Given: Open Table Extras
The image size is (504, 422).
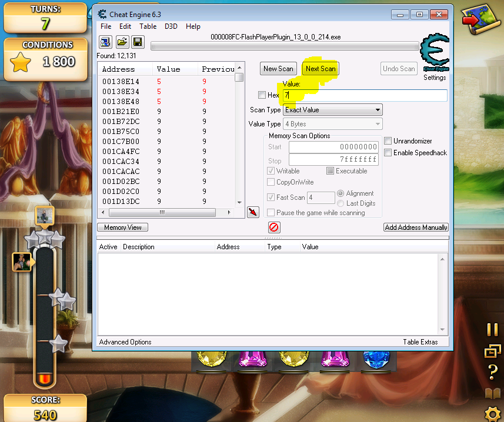Looking at the screenshot, I should (420, 342).
